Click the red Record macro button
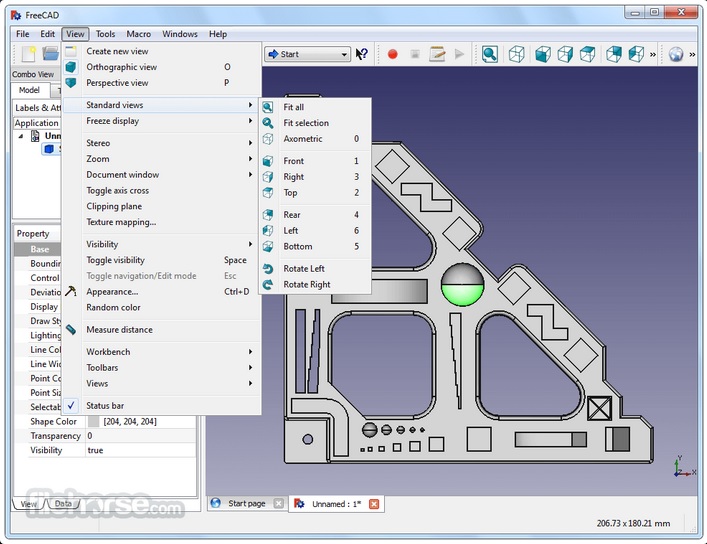The image size is (707, 544). tap(392, 54)
